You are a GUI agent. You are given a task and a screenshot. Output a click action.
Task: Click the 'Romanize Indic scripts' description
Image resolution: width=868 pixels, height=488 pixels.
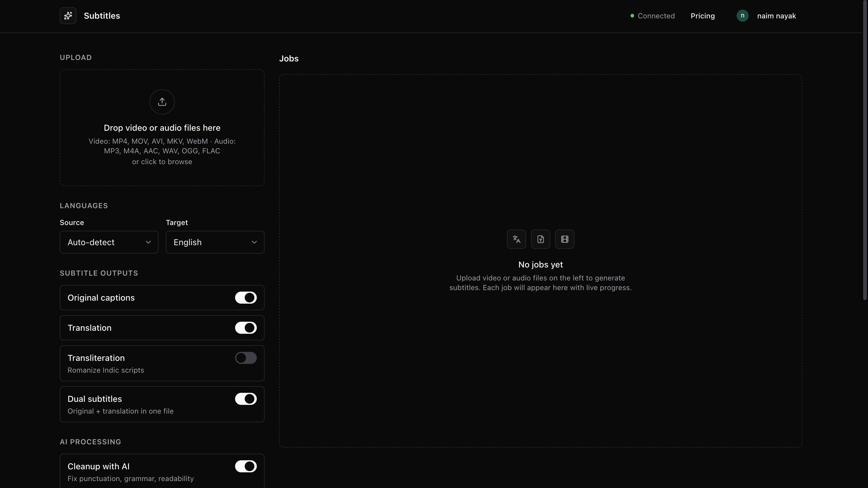point(106,370)
